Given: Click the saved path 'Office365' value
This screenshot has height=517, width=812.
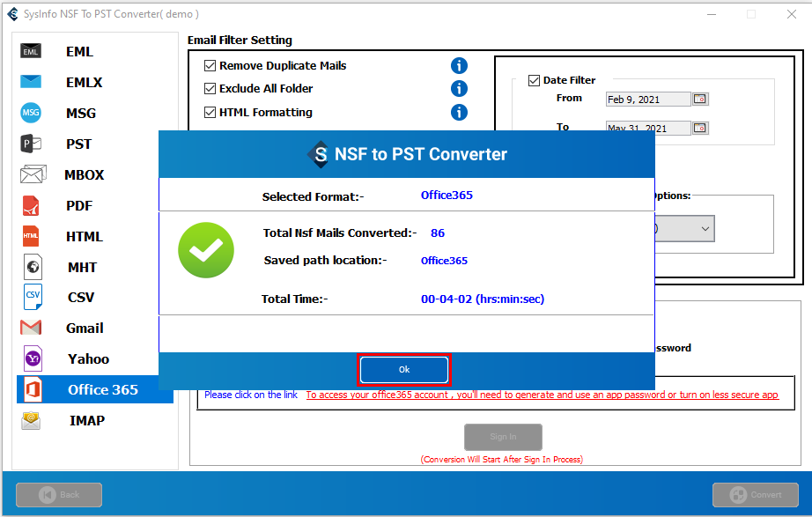Looking at the screenshot, I should (x=444, y=261).
